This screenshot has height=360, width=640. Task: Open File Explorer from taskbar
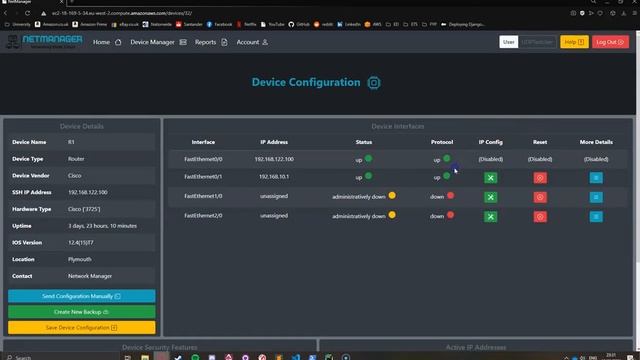coord(145,357)
